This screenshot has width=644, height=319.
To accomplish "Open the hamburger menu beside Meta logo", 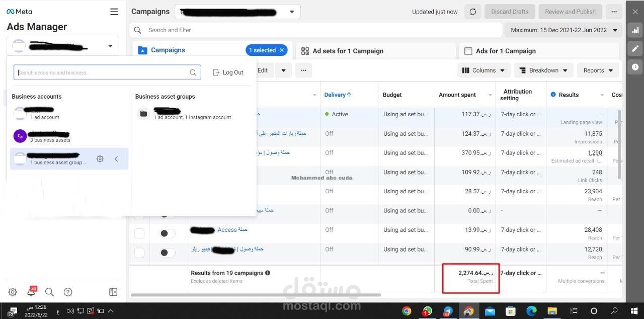I will pyautogui.click(x=114, y=12).
